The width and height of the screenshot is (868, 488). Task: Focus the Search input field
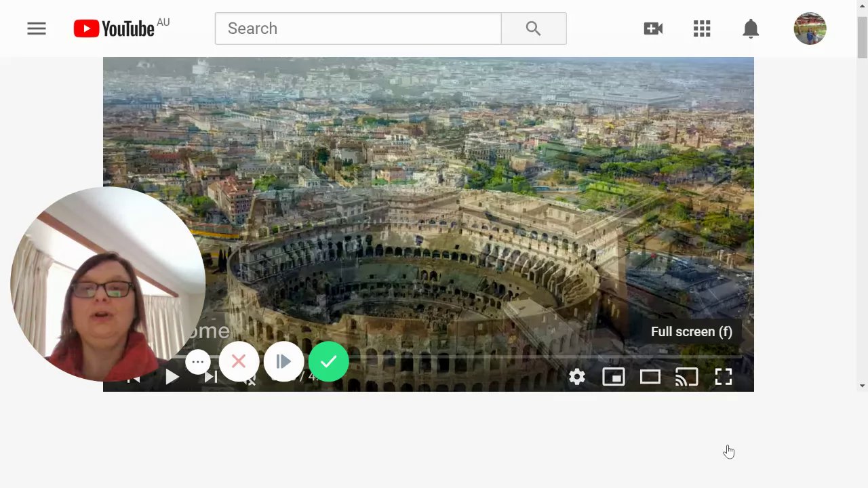[358, 28]
